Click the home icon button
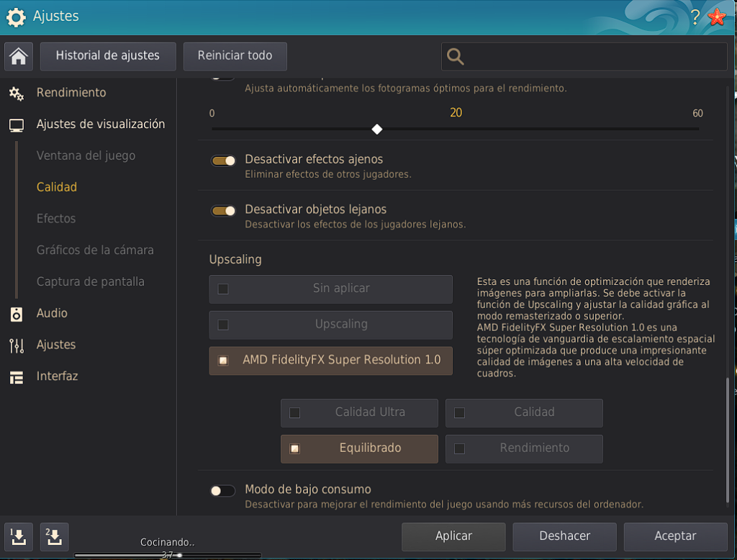This screenshot has height=560, width=737. tap(18, 56)
